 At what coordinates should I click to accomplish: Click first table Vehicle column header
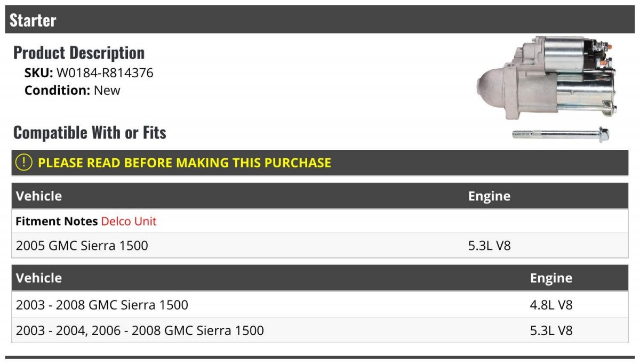pyautogui.click(x=39, y=196)
